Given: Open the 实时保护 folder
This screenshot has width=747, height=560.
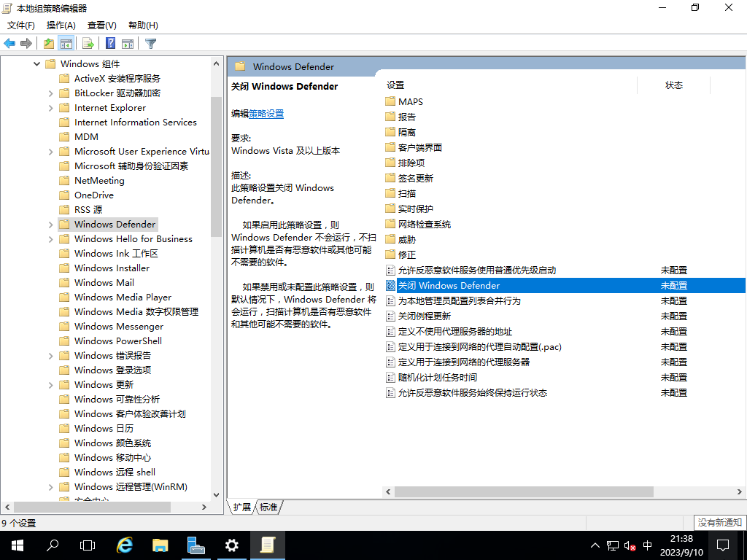Looking at the screenshot, I should click(409, 209).
